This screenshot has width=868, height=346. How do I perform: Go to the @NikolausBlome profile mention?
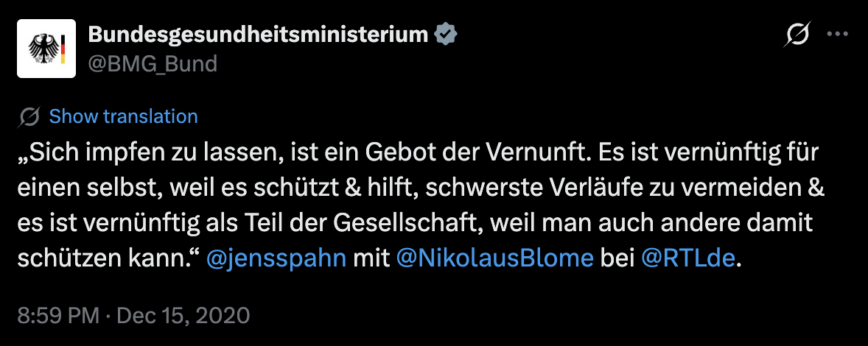[x=494, y=259]
